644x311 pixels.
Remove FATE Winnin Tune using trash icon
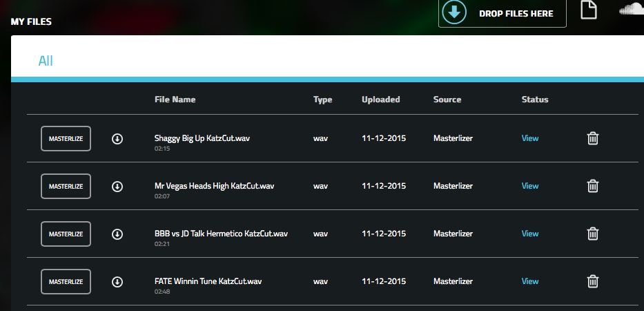(592, 281)
